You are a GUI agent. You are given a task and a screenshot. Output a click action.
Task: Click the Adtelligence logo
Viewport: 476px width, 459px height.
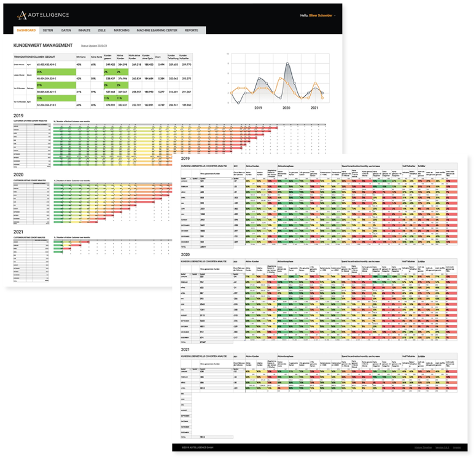[x=43, y=15]
